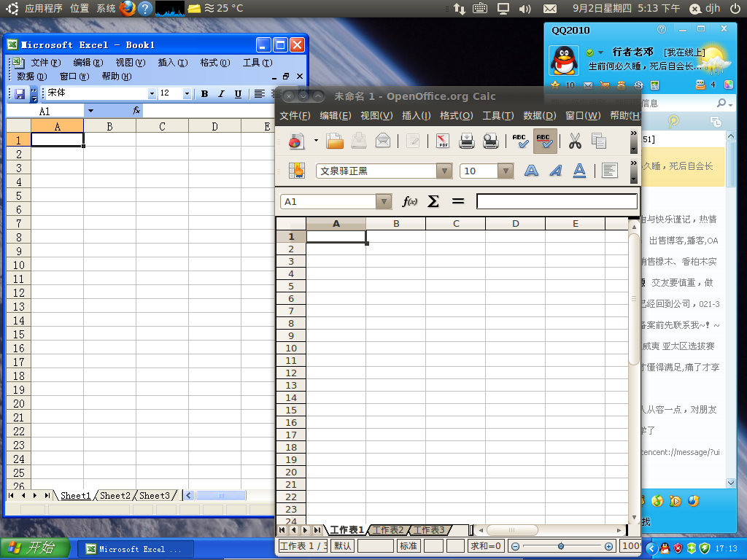Click the Calc zoom slider handle
The width and height of the screenshot is (747, 560).
(x=561, y=546)
